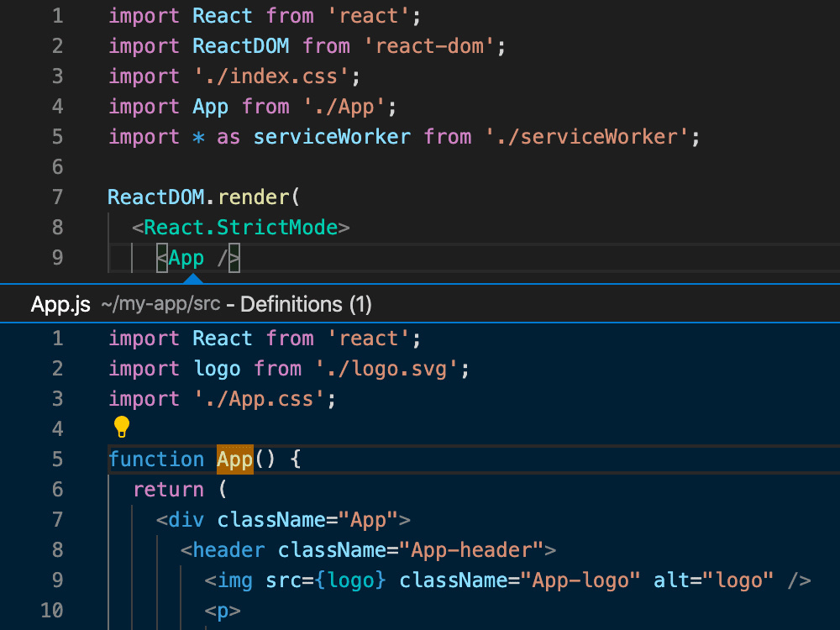This screenshot has height=630, width=840.
Task: Open the lightbulb code action suggestions
Action: pos(122,428)
